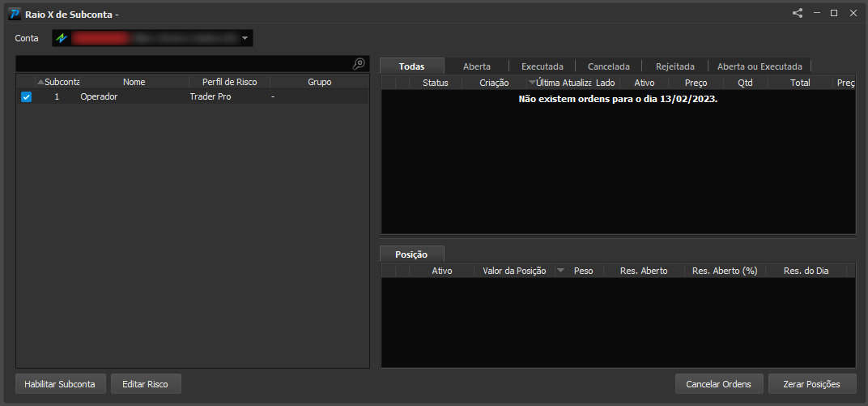Screen dimensions: 868x406
Task: Select the Rejeitada tab
Action: [x=674, y=66]
